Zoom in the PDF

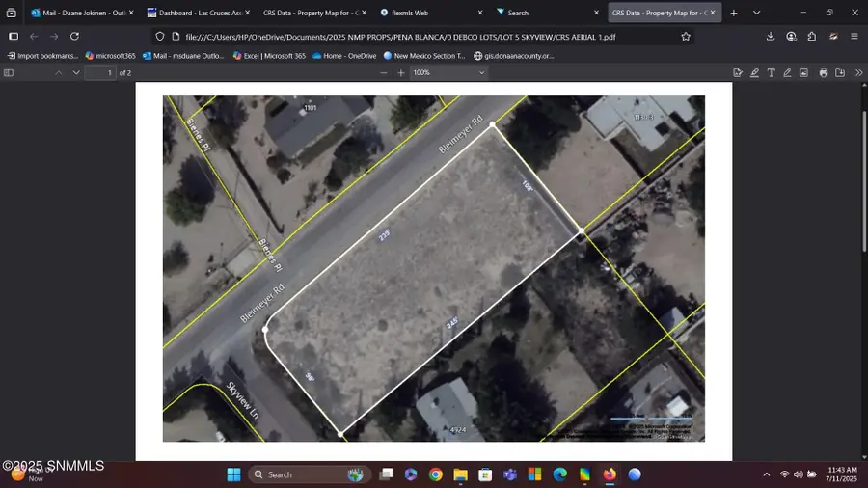(x=401, y=73)
